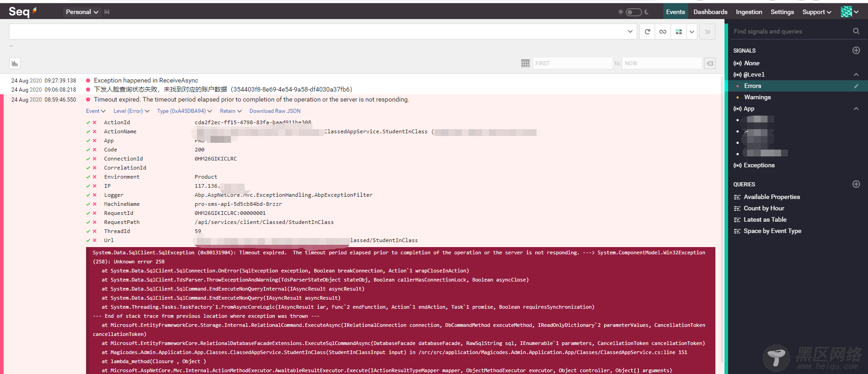The width and height of the screenshot is (868, 374).
Task: Click Download Raw JSON link
Action: [x=275, y=111]
